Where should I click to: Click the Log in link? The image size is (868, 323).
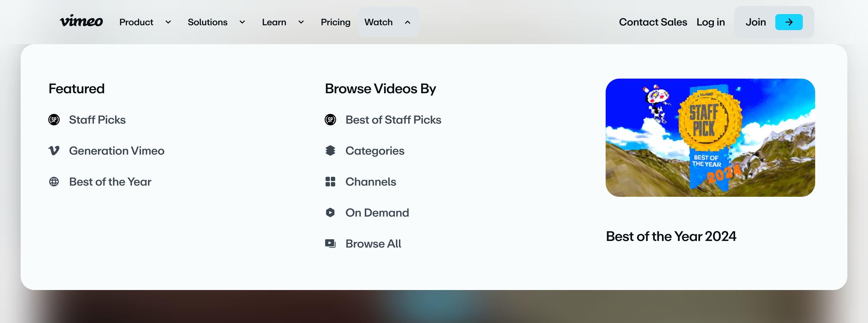(x=710, y=22)
